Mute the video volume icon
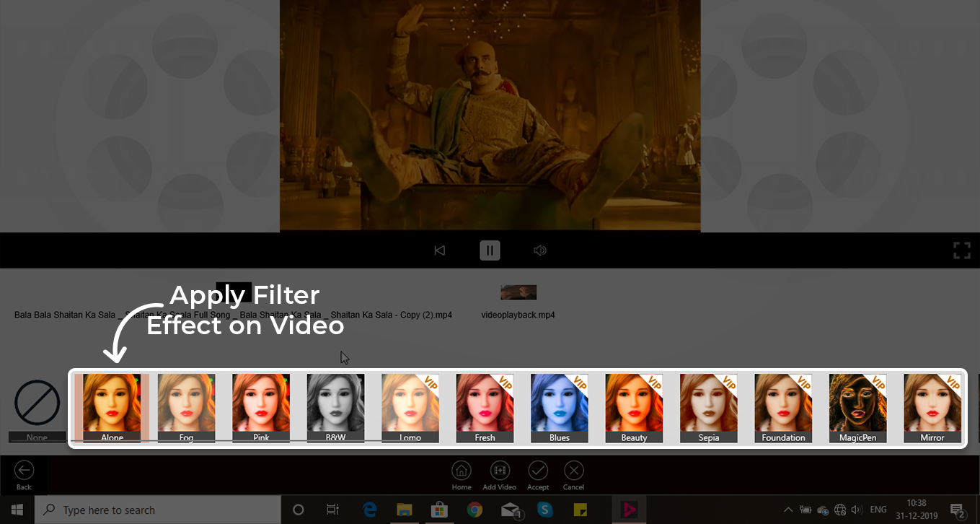The image size is (980, 524). click(540, 250)
